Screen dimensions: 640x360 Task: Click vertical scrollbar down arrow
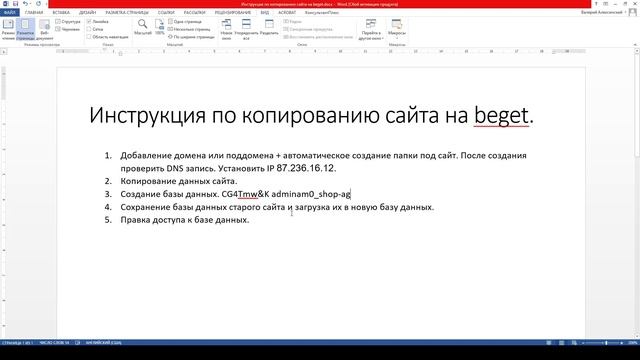[637, 336]
